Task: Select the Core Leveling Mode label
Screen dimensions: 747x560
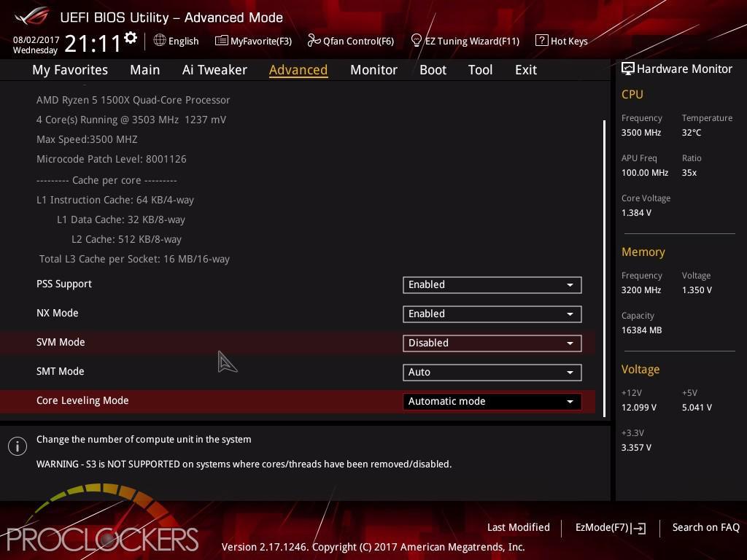Action: [x=82, y=400]
